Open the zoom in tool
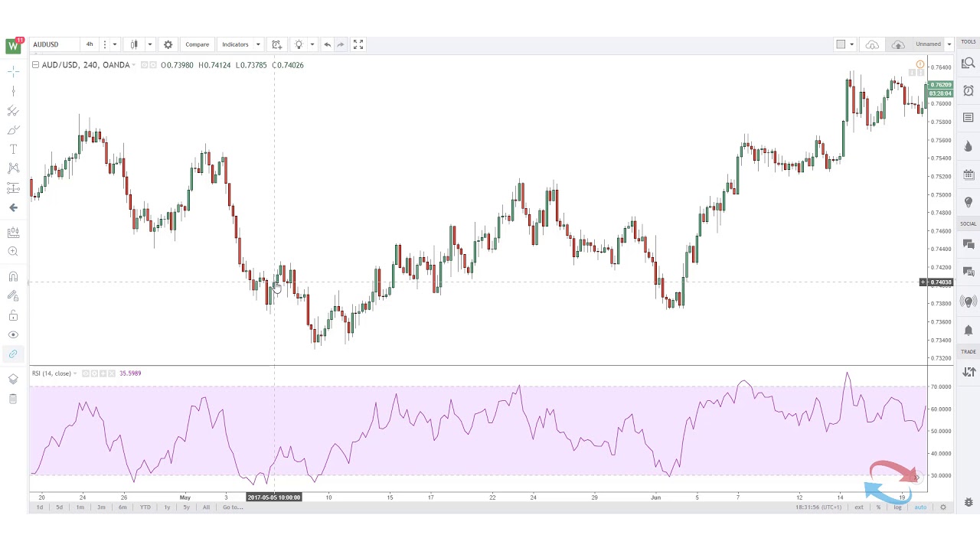980x551 pixels. (x=13, y=251)
